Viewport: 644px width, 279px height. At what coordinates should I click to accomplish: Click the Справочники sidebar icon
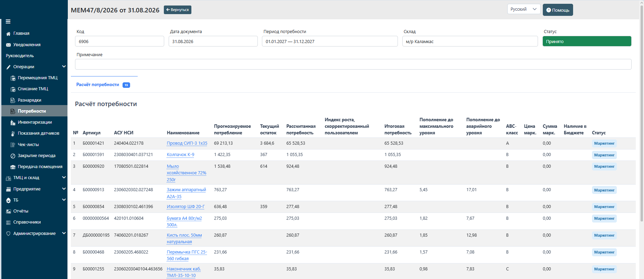point(9,223)
